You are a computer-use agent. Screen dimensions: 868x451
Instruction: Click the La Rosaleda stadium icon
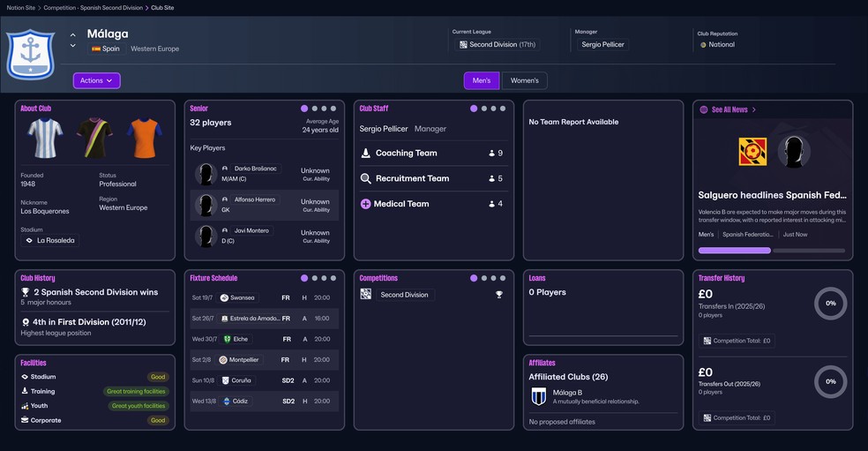[29, 240]
